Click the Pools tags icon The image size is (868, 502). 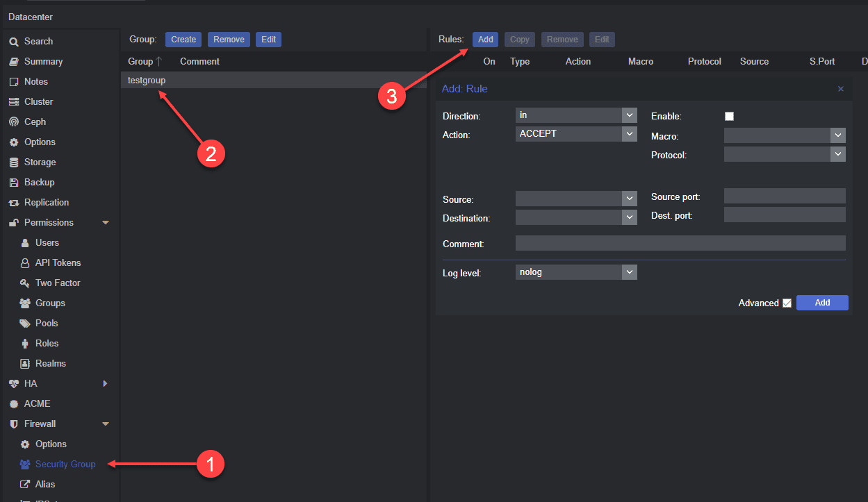pos(25,324)
